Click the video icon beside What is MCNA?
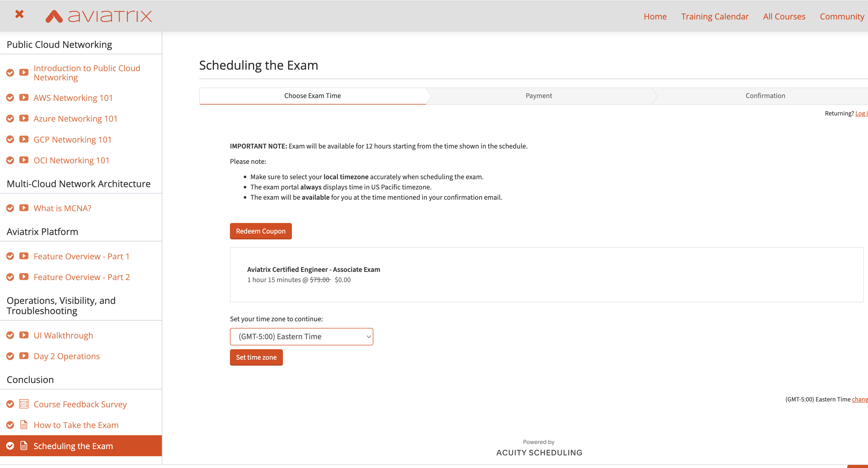The height and width of the screenshot is (468, 868). coord(24,208)
